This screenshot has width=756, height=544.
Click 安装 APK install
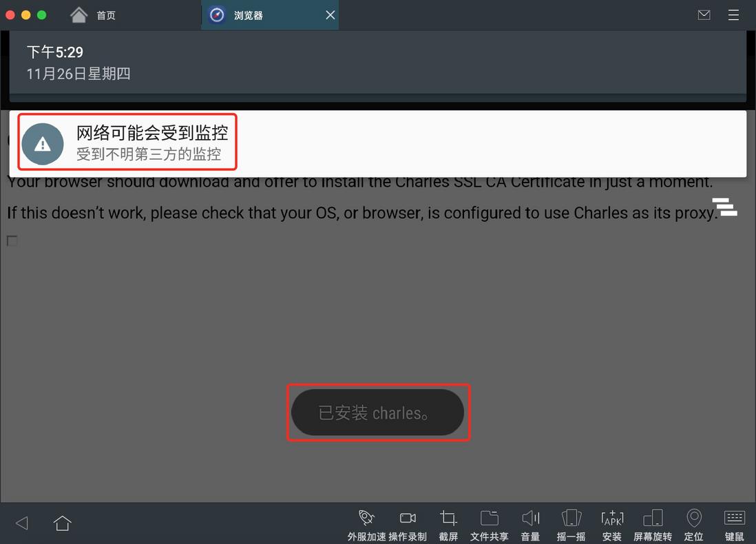612,525
